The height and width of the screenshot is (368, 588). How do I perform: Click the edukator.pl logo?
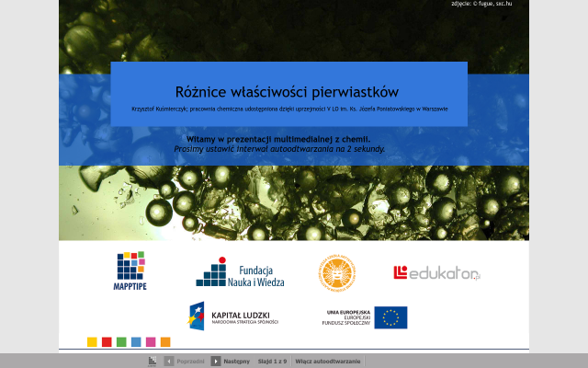pyautogui.click(x=437, y=273)
